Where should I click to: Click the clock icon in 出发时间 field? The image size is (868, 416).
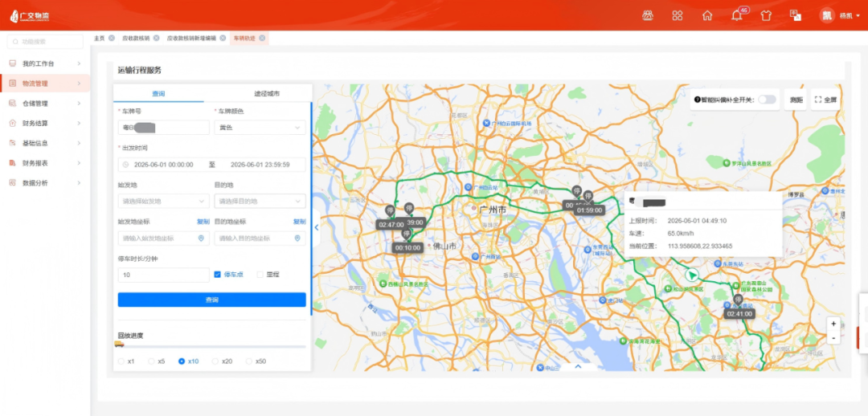pos(125,165)
